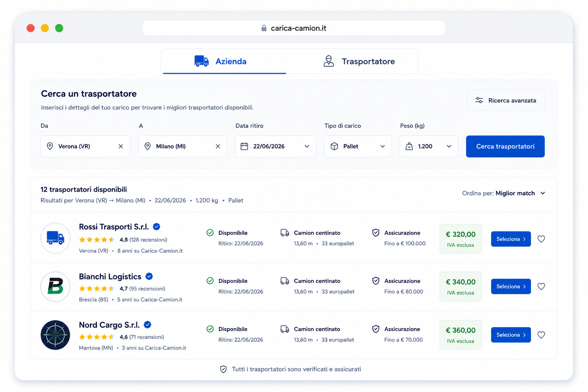Click Rossi Trasporti Camion centinato truck icon
This screenshot has height=392, width=588.
pyautogui.click(x=285, y=233)
